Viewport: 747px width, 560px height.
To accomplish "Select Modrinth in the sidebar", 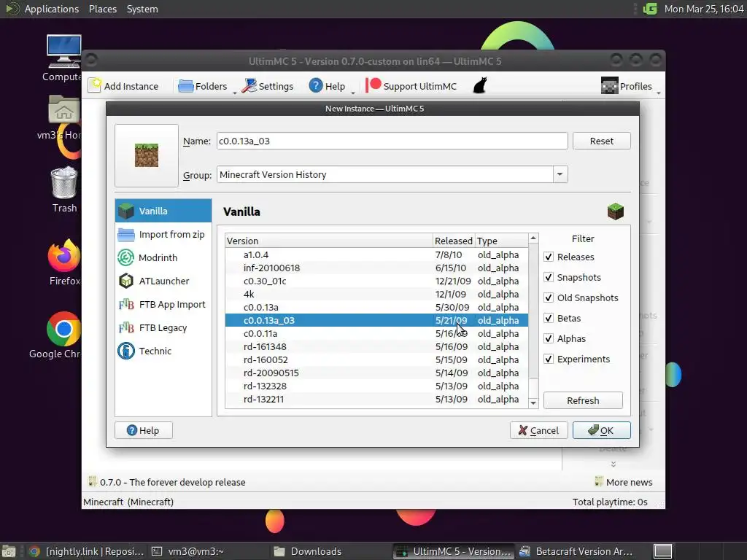I will click(163, 257).
